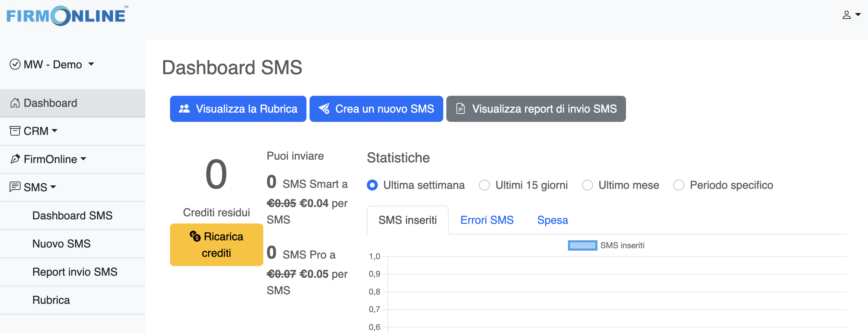Viewport: 868px width, 333px height.
Task: Click the document icon on Visualizza report button
Action: tap(459, 109)
